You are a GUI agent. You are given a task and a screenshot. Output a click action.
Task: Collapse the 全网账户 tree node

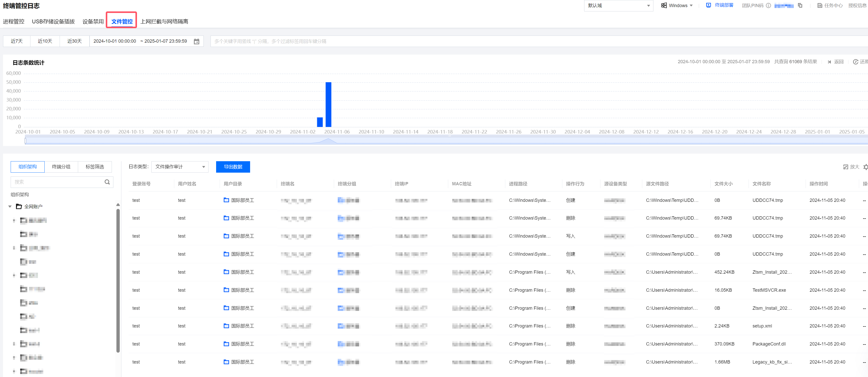click(10, 206)
